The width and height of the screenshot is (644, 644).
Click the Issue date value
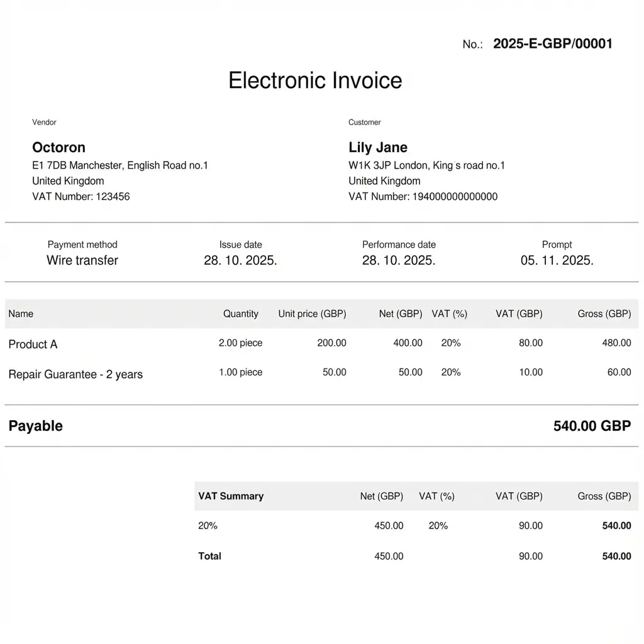click(x=240, y=260)
